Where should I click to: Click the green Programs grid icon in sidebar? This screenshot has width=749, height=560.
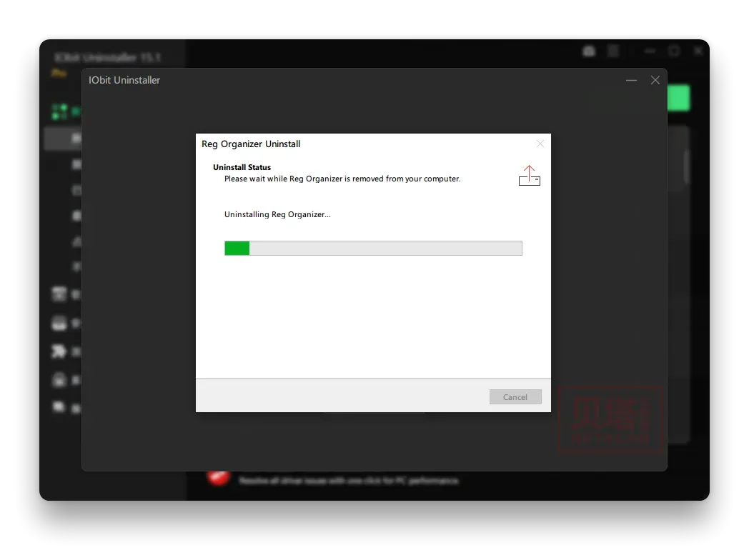pyautogui.click(x=60, y=111)
